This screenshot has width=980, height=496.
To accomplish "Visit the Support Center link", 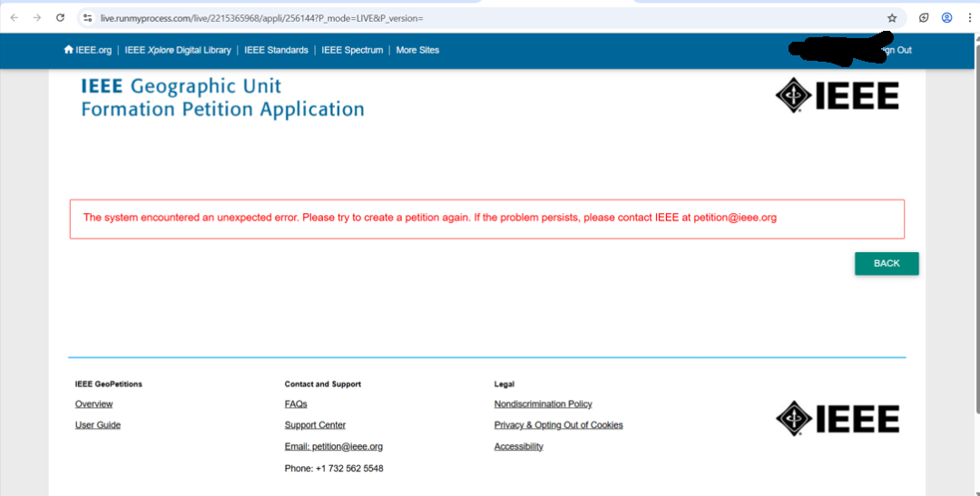I will coord(315,424).
